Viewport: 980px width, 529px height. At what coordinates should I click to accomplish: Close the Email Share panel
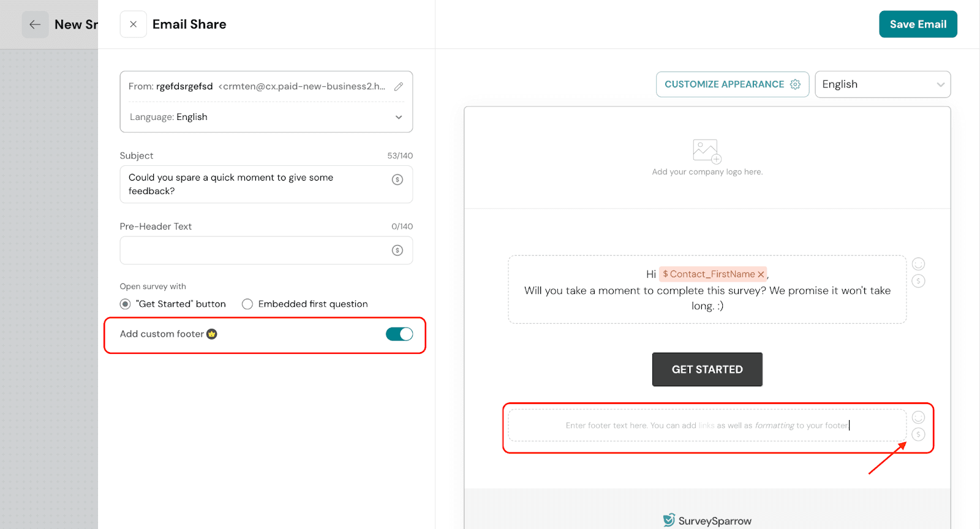tap(133, 24)
